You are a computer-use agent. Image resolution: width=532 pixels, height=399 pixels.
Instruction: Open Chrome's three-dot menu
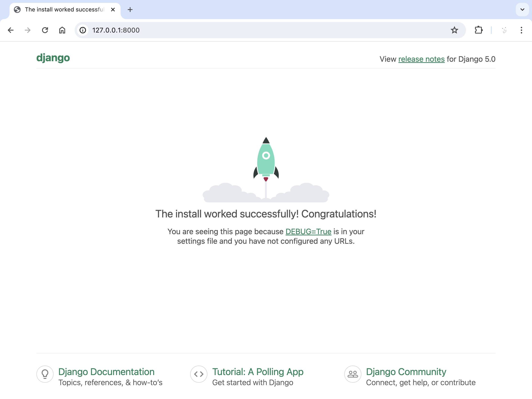click(x=521, y=30)
